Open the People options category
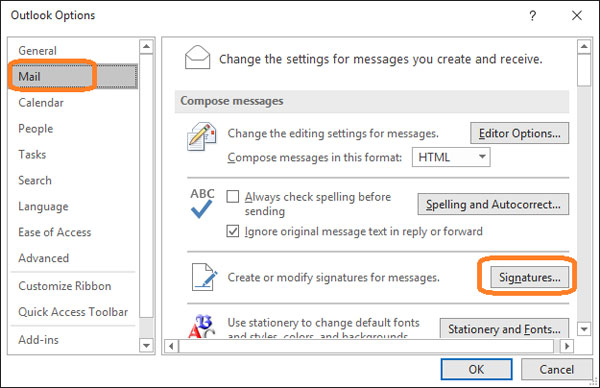600x388 pixels. (x=36, y=129)
